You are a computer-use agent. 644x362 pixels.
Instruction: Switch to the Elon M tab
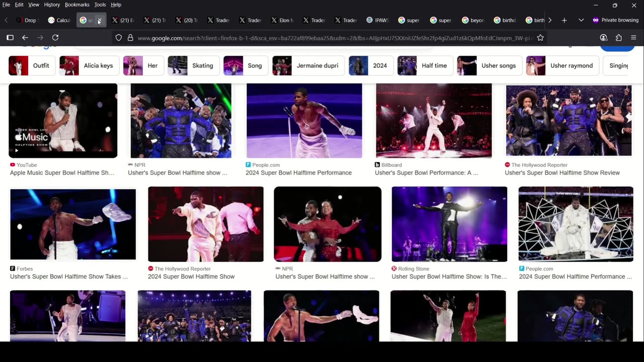tap(282, 20)
